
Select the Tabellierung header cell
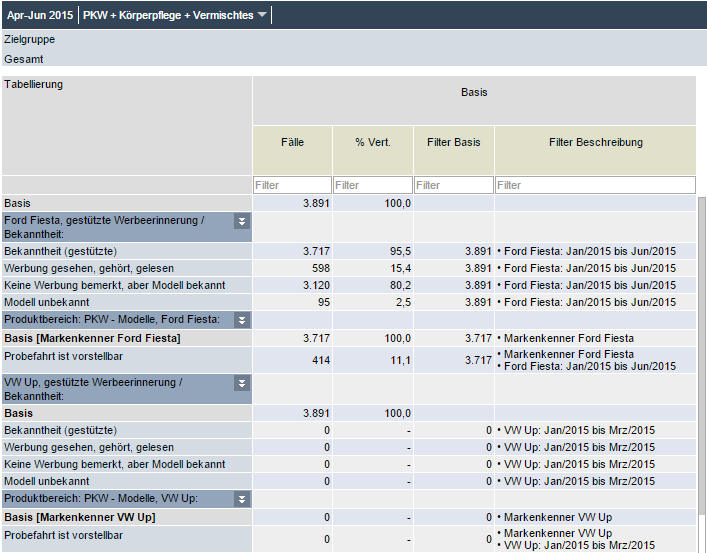tap(127, 125)
